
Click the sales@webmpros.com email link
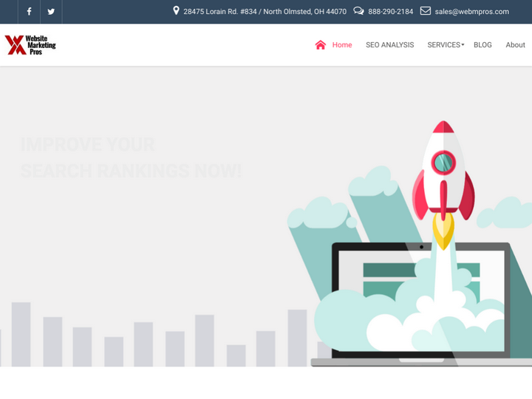pos(471,12)
